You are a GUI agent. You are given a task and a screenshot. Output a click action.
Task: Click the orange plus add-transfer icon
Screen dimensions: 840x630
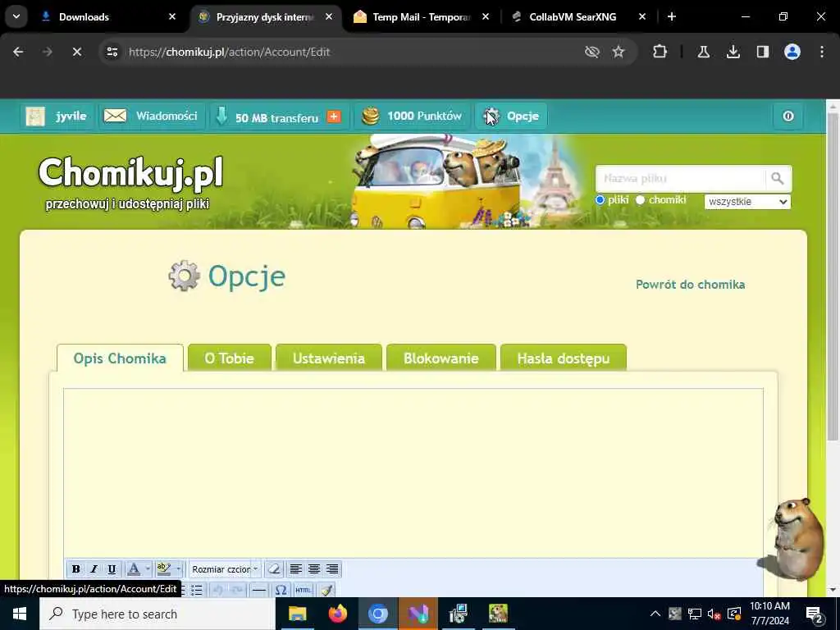coord(334,116)
